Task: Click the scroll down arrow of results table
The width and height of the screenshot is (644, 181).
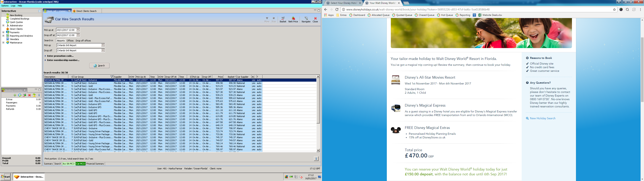Action: coord(318,150)
